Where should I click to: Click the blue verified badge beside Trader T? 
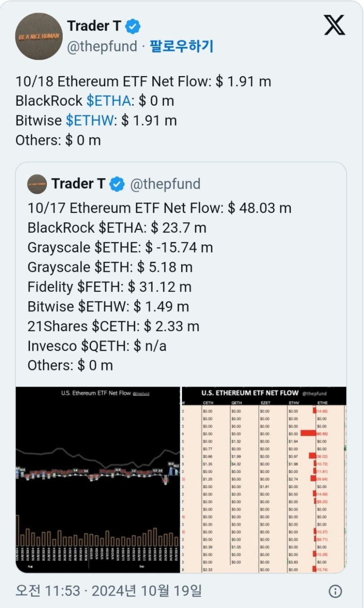coord(133,26)
